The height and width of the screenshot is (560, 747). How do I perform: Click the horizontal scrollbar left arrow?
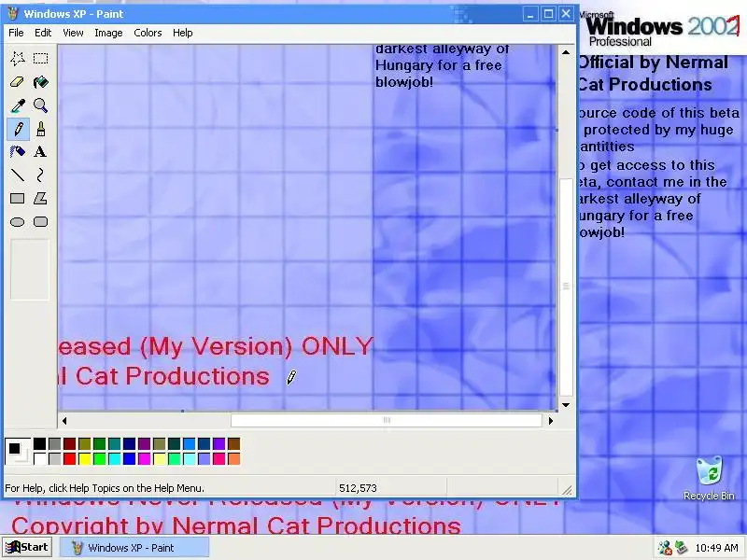[64, 421]
